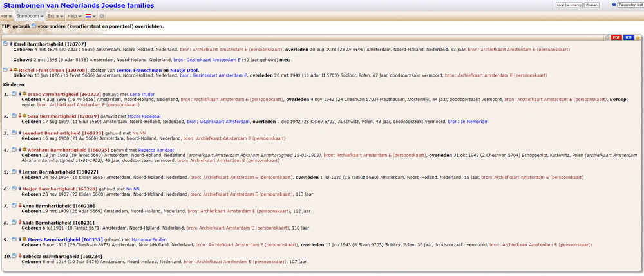This screenshot has width=644, height=276.
Task: Click male gender icon beside Leman Barmhartigheid
Action: [x=20, y=172]
